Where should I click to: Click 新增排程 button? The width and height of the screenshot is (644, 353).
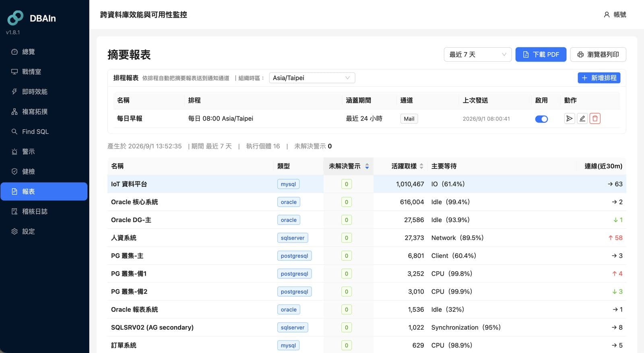(x=599, y=78)
